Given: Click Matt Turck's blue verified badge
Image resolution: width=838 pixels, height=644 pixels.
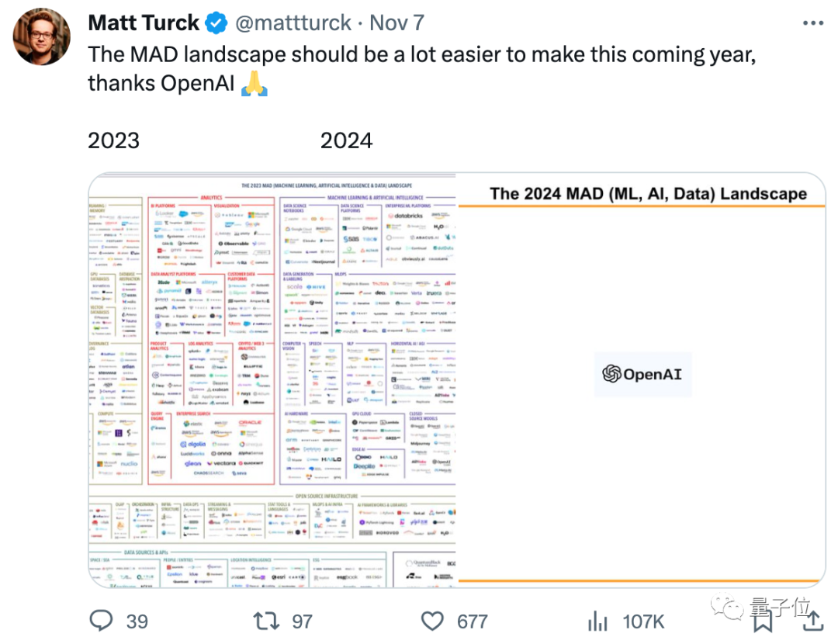Looking at the screenshot, I should [x=216, y=23].
